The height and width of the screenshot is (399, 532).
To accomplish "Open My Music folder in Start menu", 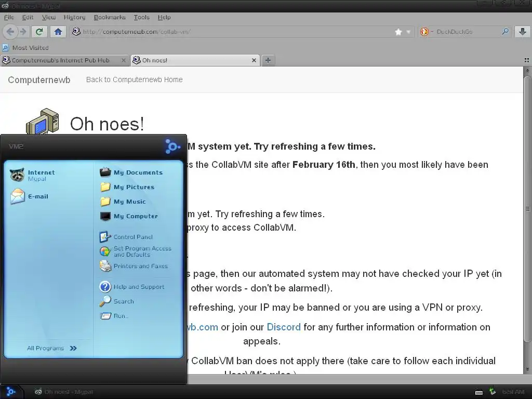I will click(123, 202).
